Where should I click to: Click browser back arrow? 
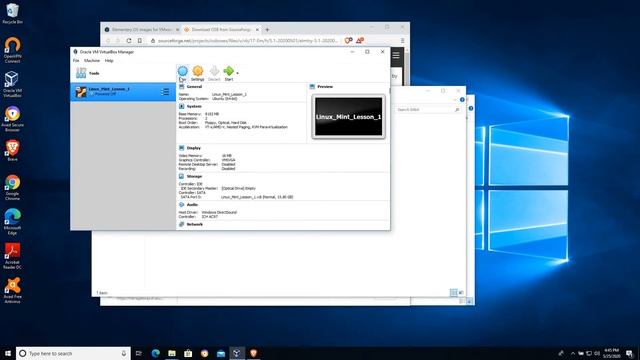pyautogui.click(x=108, y=41)
